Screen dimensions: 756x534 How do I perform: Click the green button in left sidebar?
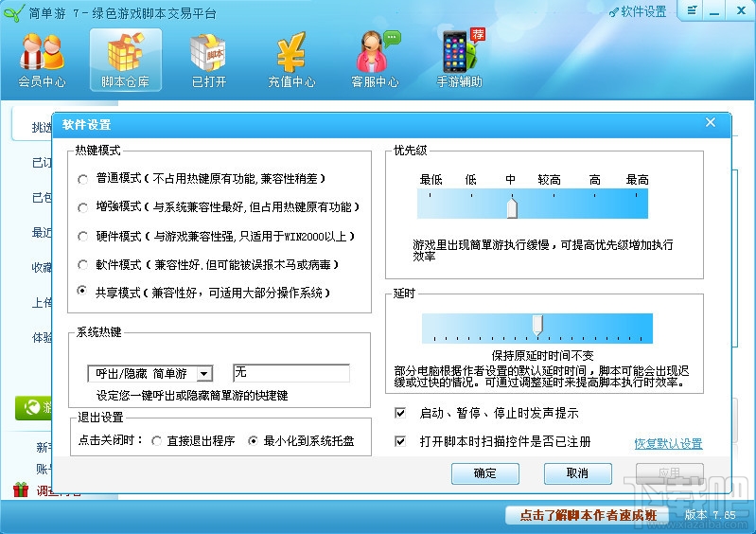(33, 408)
